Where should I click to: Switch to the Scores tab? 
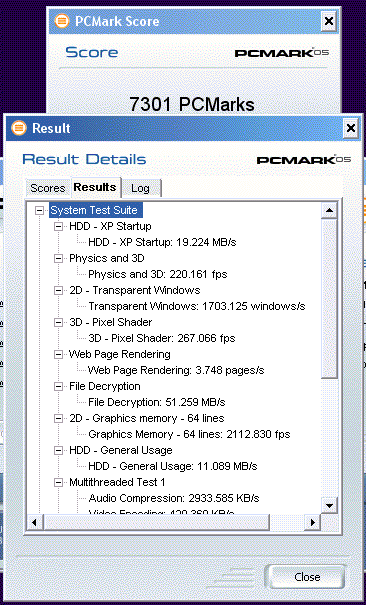(x=48, y=188)
